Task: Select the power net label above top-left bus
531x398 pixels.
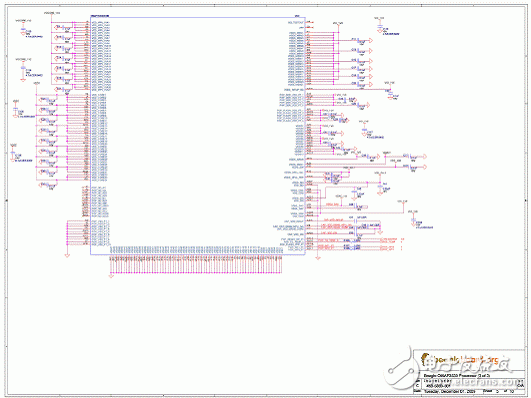Action: 52,13
